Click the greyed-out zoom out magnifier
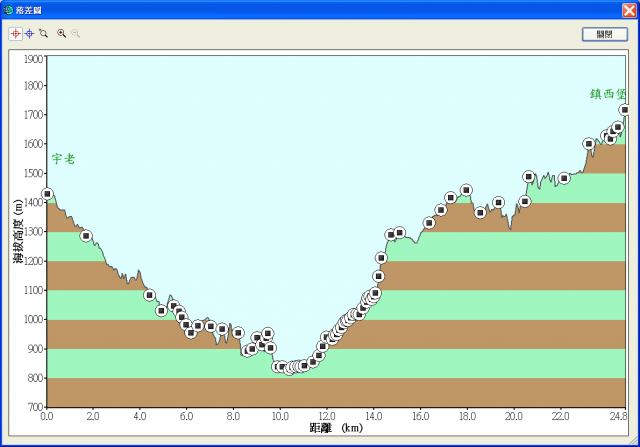 coord(75,33)
